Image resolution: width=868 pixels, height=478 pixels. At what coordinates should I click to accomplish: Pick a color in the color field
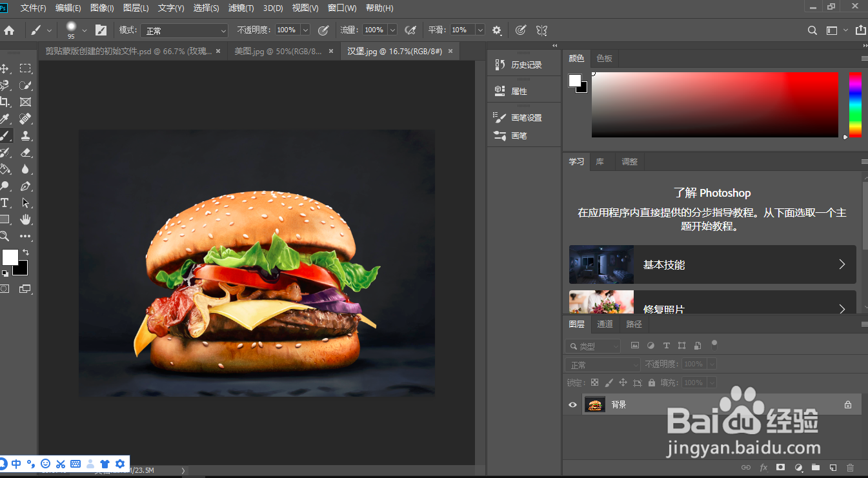point(715,105)
